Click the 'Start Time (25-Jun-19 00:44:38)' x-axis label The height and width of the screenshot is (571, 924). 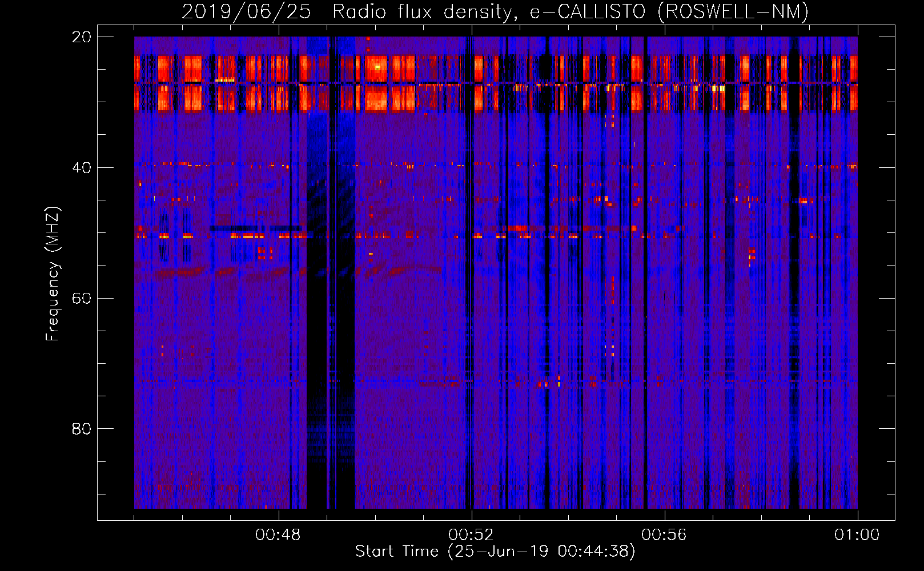495,552
